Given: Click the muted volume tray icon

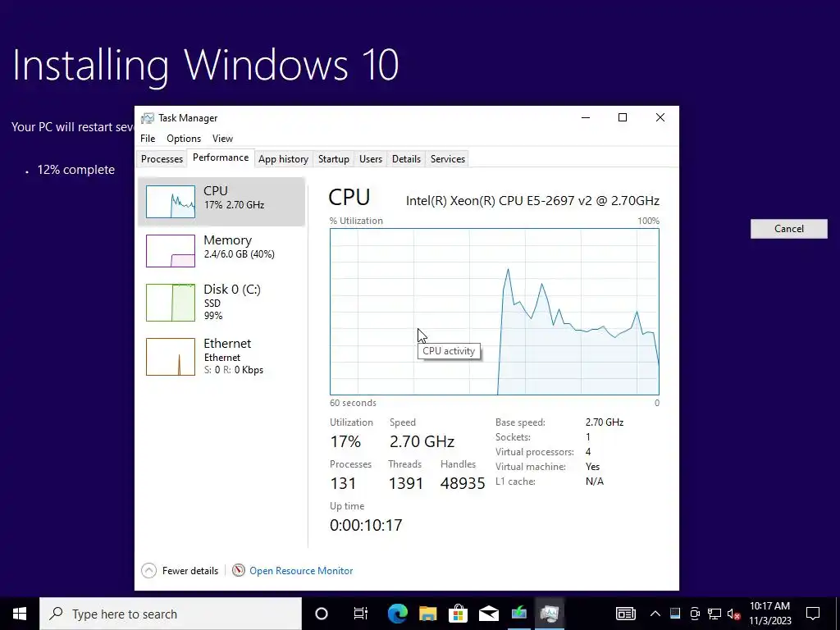Looking at the screenshot, I should 734,614.
